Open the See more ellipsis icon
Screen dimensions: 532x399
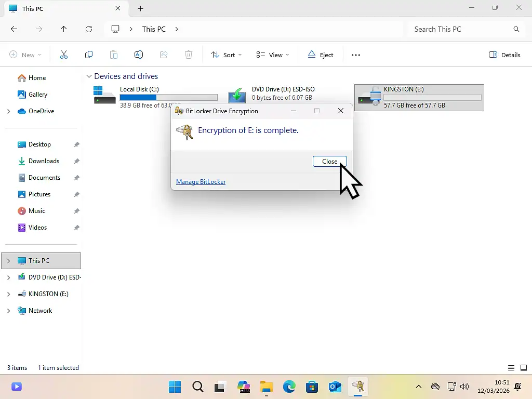click(x=356, y=54)
